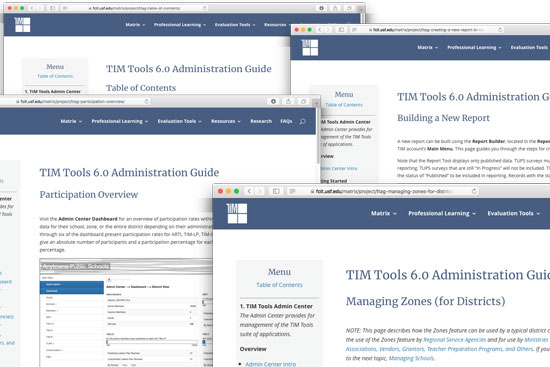The width and height of the screenshot is (550, 367).
Task: Select the Research menu item
Action: (x=261, y=121)
